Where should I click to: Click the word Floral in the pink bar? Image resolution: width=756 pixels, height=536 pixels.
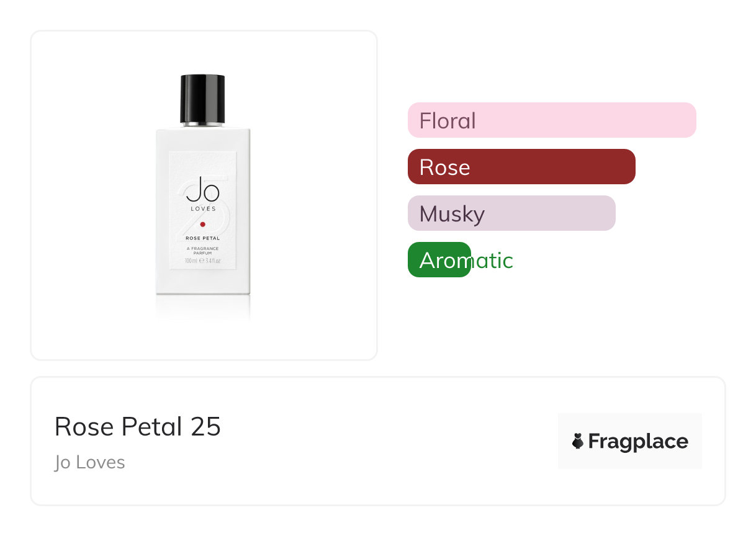448,120
